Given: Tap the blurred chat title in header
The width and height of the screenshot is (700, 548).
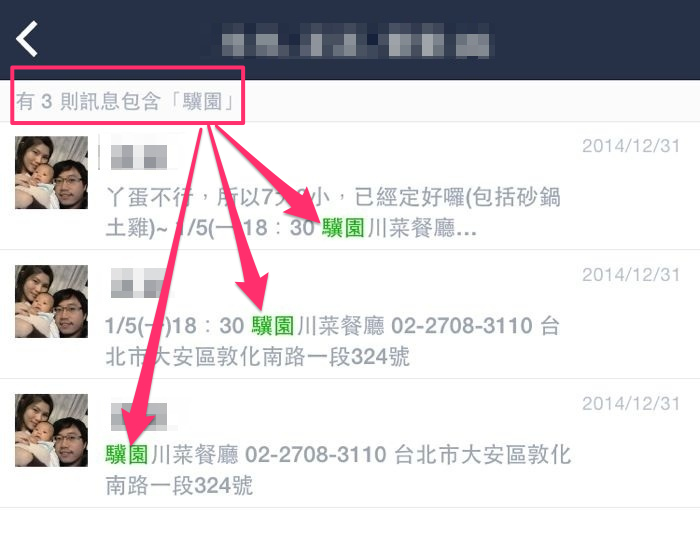Looking at the screenshot, I should coord(355,40).
